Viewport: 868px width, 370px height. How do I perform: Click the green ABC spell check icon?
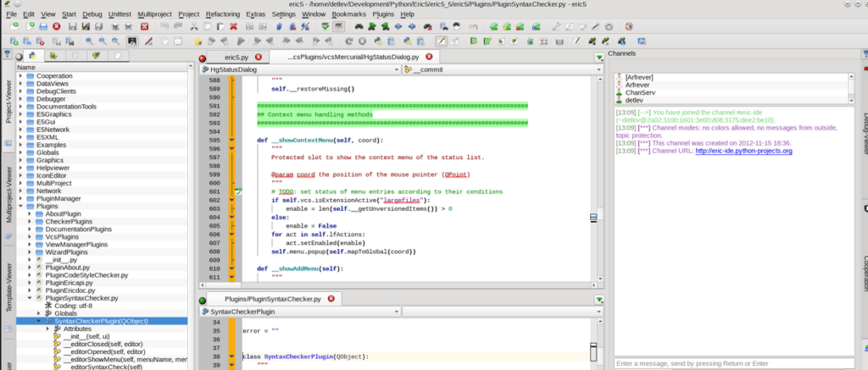[x=325, y=26]
